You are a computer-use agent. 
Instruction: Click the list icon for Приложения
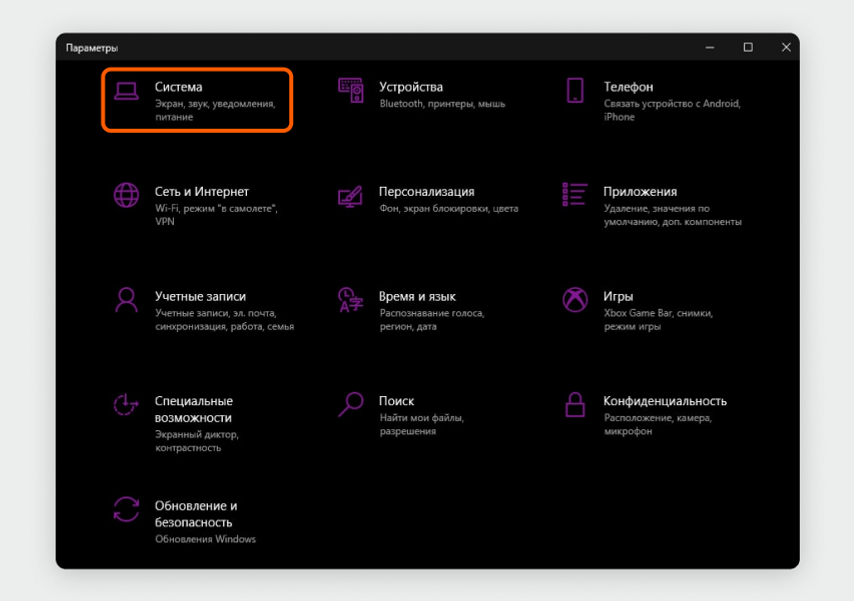(x=575, y=195)
